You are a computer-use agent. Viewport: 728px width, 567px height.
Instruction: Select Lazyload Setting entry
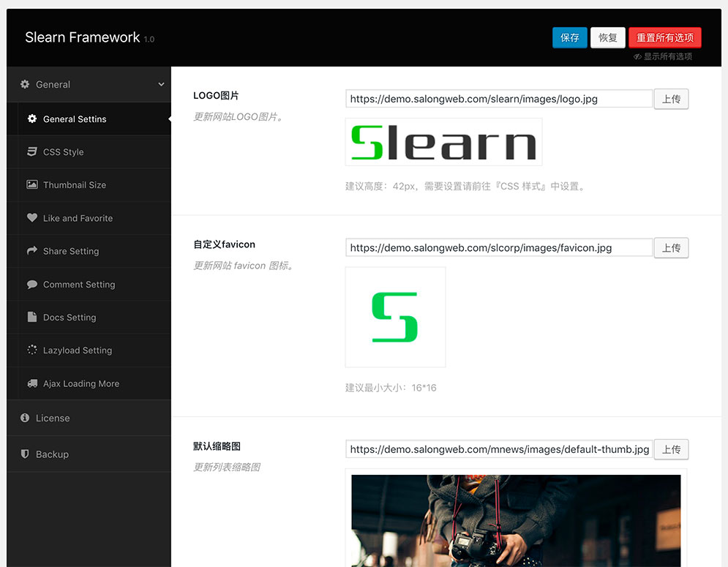[89, 350]
